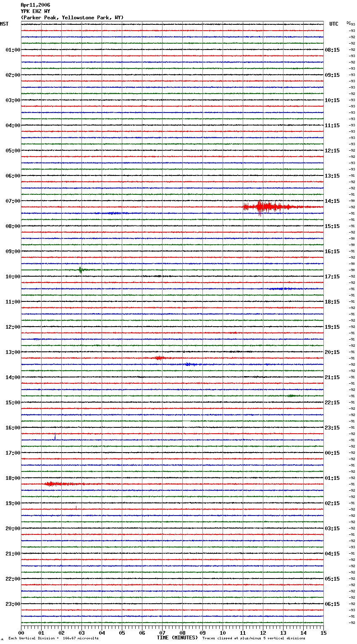Viewport: 357px width, 644px height.
Task: Click minute-axis tick label "10"
Action: tap(223, 633)
